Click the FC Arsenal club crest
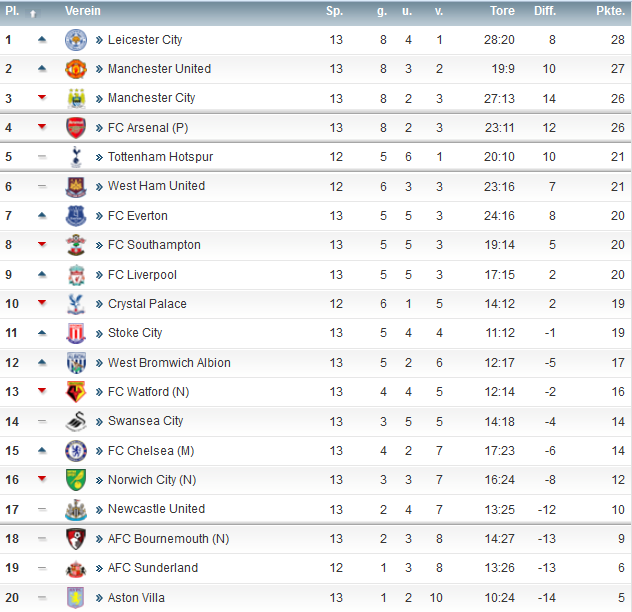632x612 pixels. (76, 128)
